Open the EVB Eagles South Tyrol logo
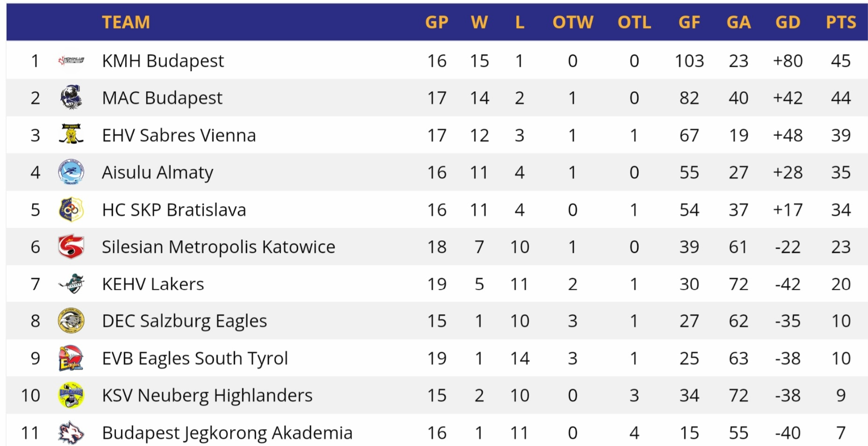This screenshot has height=446, width=868. click(x=71, y=358)
